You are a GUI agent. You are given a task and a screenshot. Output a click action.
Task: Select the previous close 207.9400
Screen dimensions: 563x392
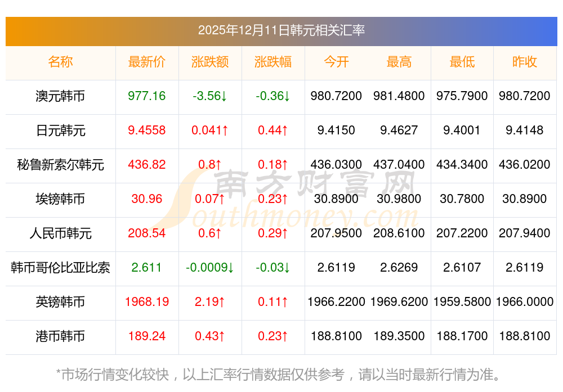click(525, 233)
